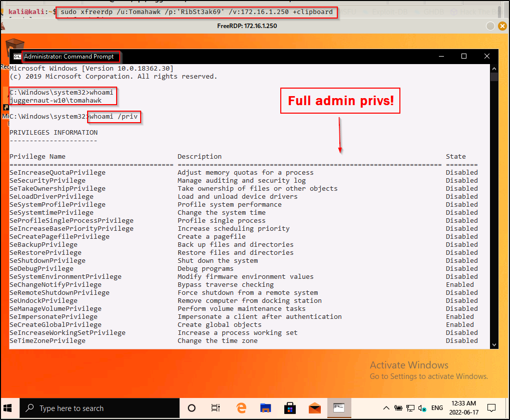The image size is (510, 420).
Task: Click 'SeSecurityPrivilege' in the privilege list
Action: coord(48,181)
